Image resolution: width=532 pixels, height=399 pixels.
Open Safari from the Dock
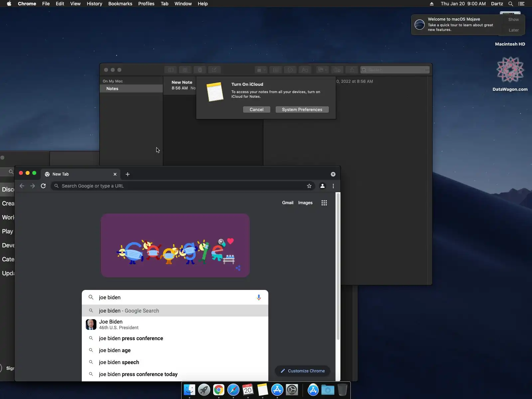pyautogui.click(x=233, y=390)
